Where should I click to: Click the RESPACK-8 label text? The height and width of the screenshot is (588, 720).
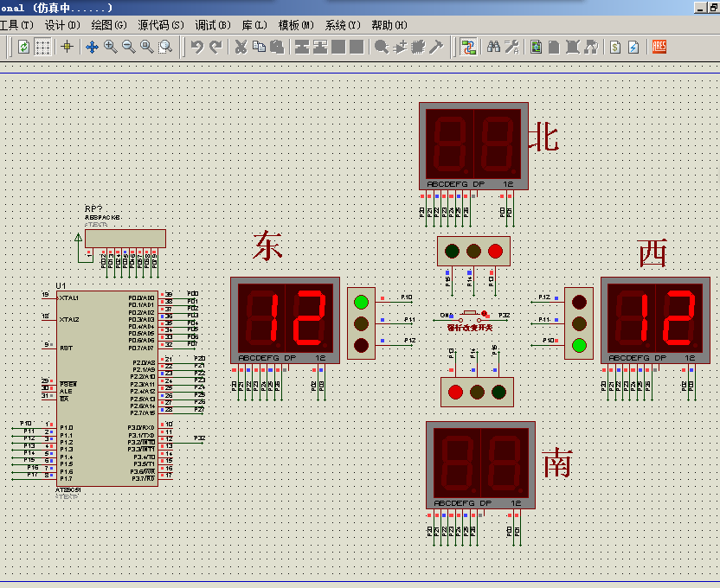coord(103,217)
